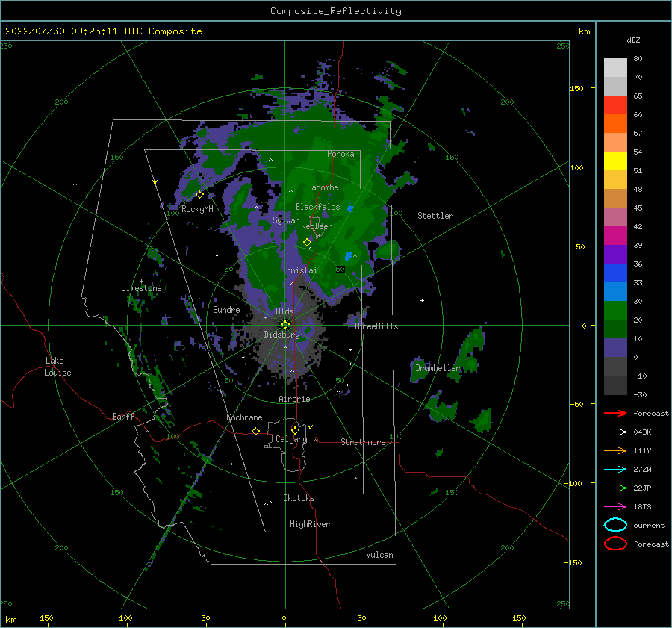
Task: Click the Stettler city label
Action: click(435, 216)
